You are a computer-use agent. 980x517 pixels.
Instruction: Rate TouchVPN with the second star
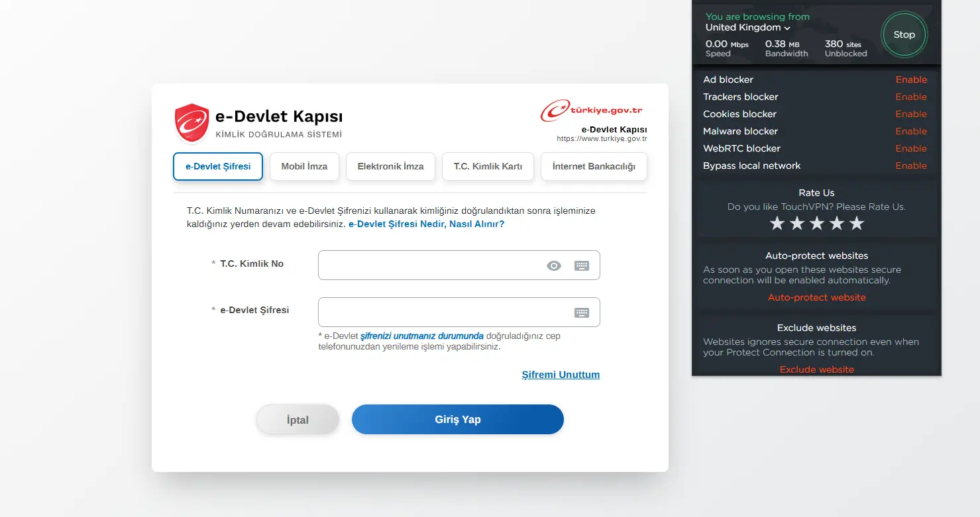coord(797,224)
